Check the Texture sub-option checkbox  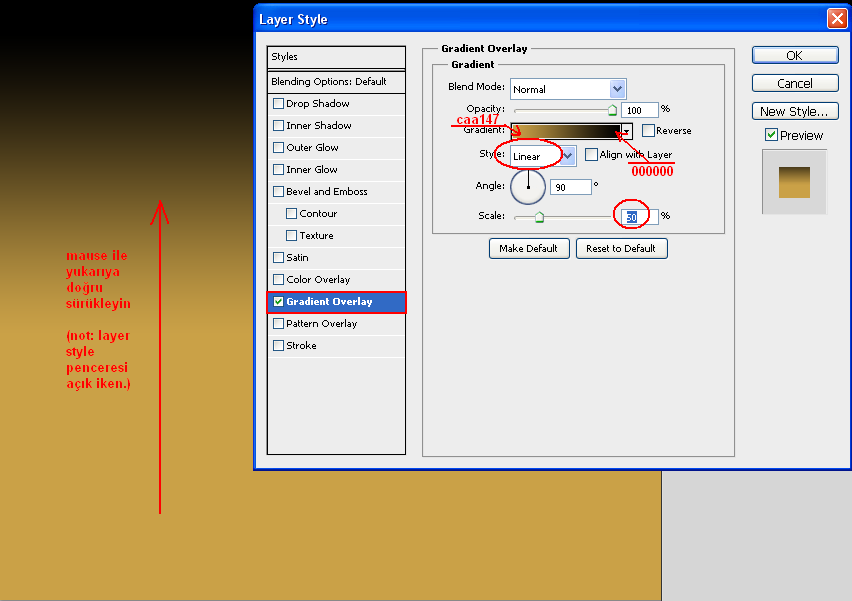pyautogui.click(x=291, y=235)
